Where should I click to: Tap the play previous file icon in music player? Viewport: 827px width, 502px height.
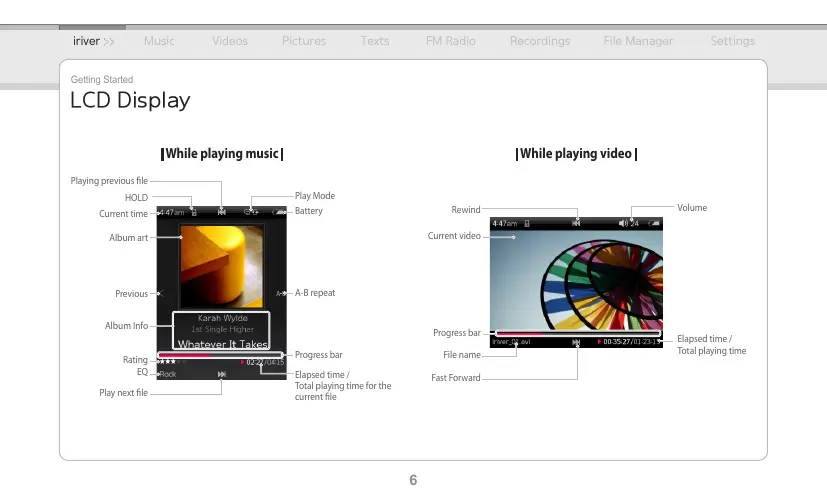click(x=222, y=212)
